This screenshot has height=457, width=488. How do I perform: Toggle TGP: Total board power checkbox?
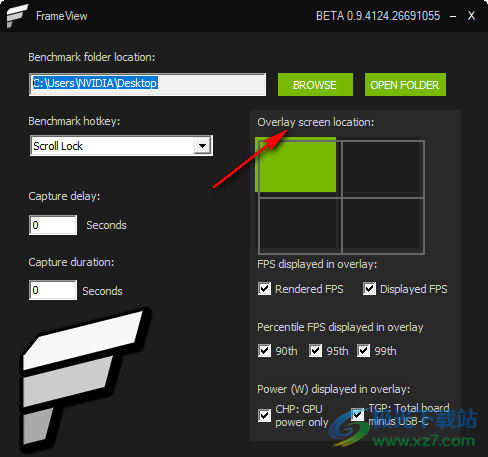(x=358, y=415)
